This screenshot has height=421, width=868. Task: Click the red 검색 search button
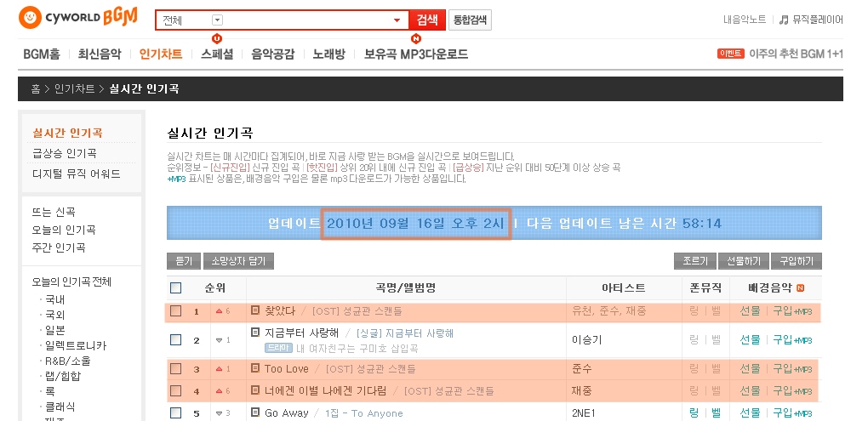coord(427,20)
